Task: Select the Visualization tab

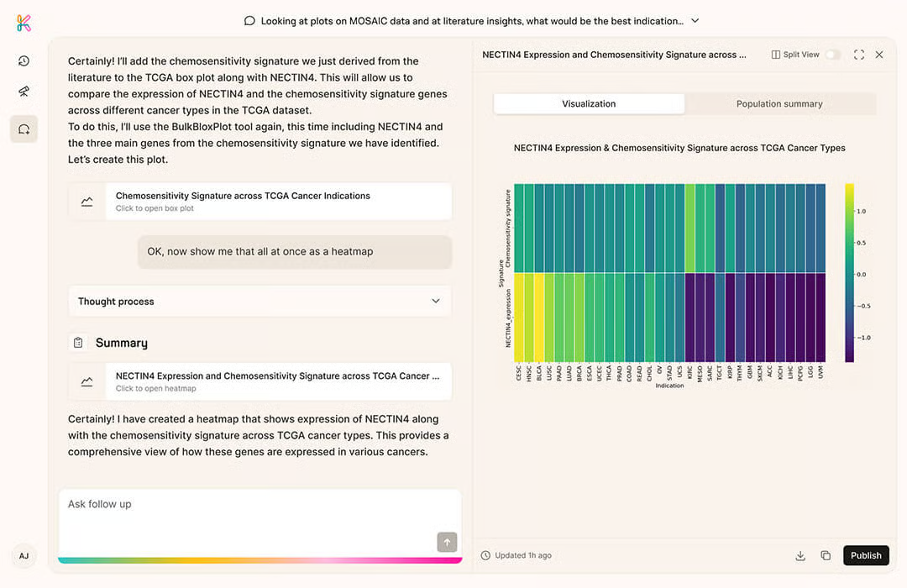Action: coord(589,104)
